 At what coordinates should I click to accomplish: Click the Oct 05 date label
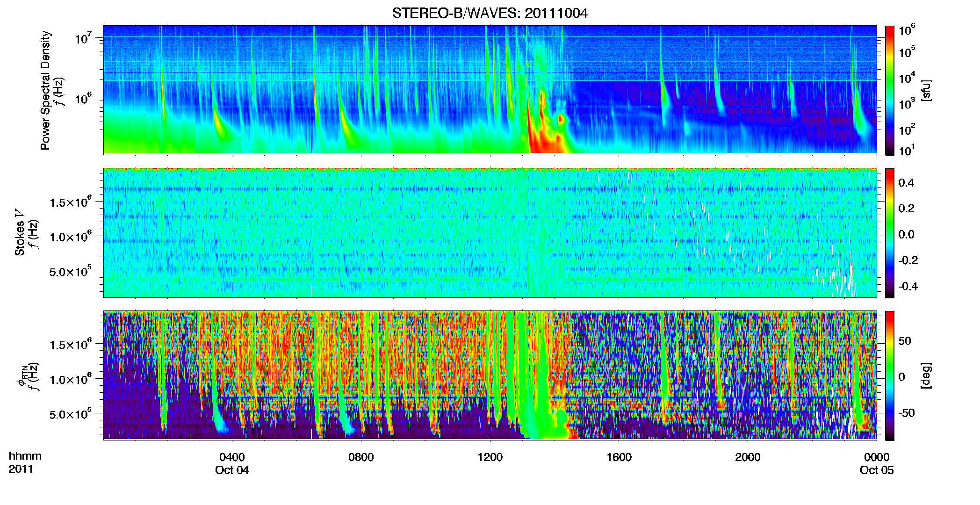[877, 470]
